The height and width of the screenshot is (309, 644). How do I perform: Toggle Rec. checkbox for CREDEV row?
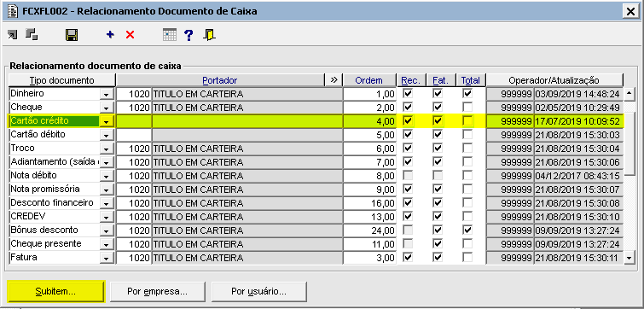408,217
